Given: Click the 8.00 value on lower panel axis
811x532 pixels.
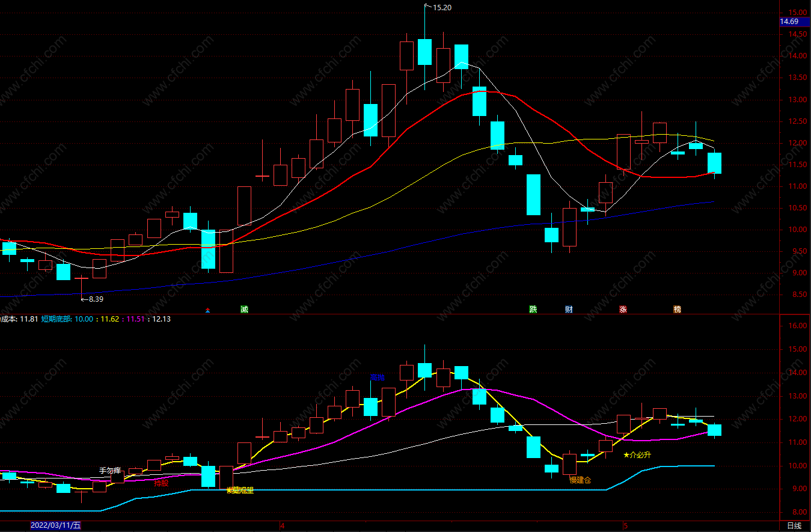Looking at the screenshot, I should coord(799,512).
